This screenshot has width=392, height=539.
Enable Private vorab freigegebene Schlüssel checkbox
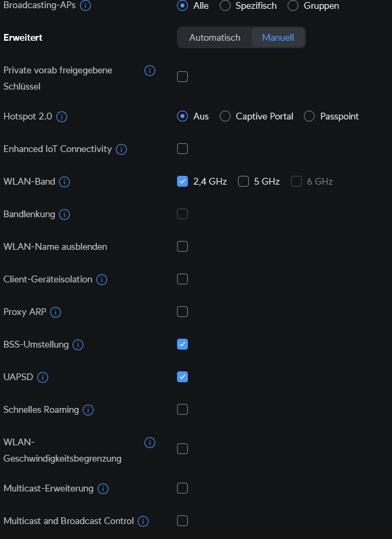point(182,77)
